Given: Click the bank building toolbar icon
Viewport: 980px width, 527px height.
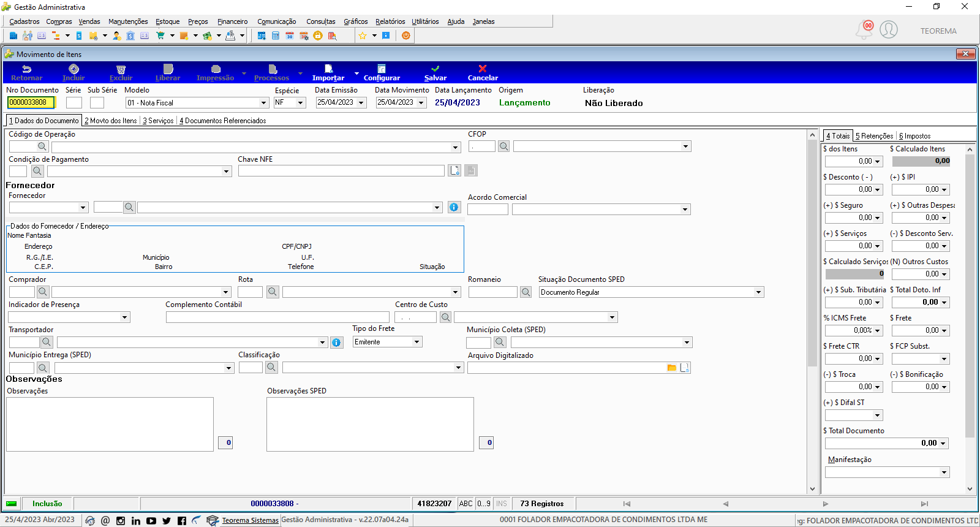Looking at the screenshot, I should [130, 36].
